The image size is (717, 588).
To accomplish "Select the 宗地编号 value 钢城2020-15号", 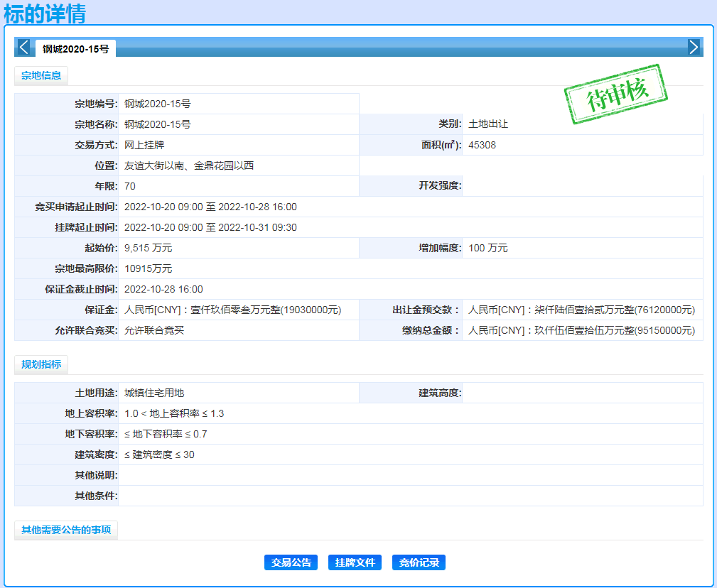I will 157,104.
